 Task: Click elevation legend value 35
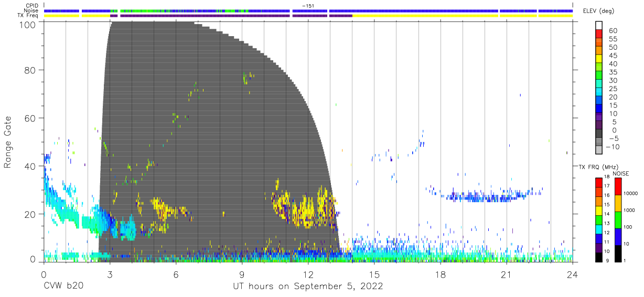click(x=613, y=72)
